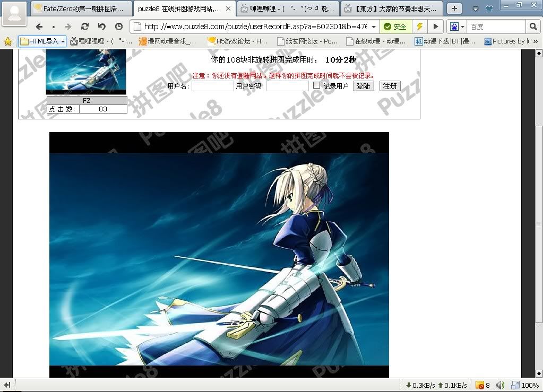The width and height of the screenshot is (543, 392).
Task: Open the 动漫下载|BT bookmark
Action: 445,41
